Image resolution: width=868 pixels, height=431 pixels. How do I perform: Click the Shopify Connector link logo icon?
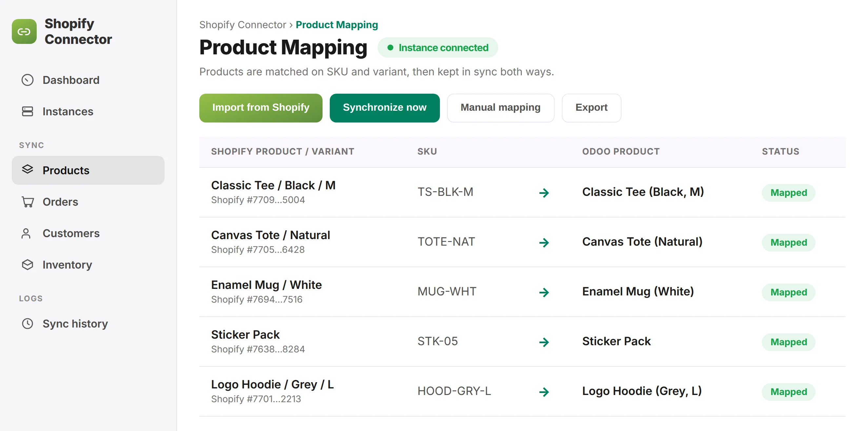(24, 31)
